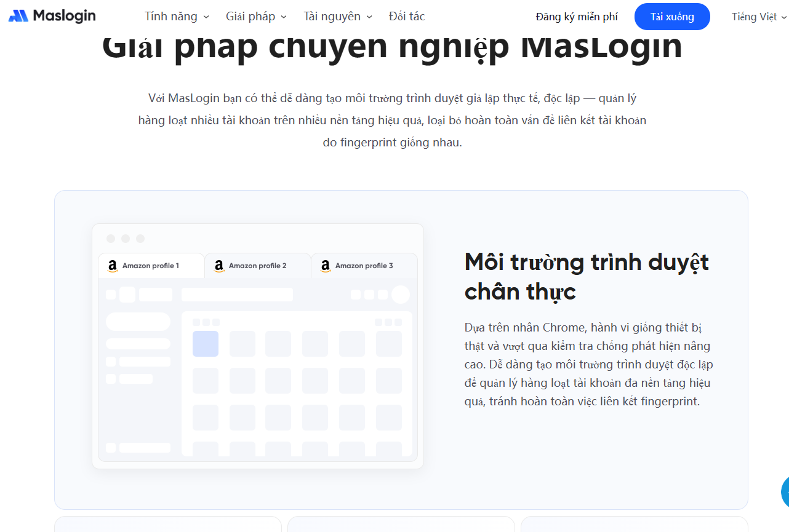Expand the Giải pháp dropdown menu
The width and height of the screenshot is (789, 532).
(x=256, y=17)
